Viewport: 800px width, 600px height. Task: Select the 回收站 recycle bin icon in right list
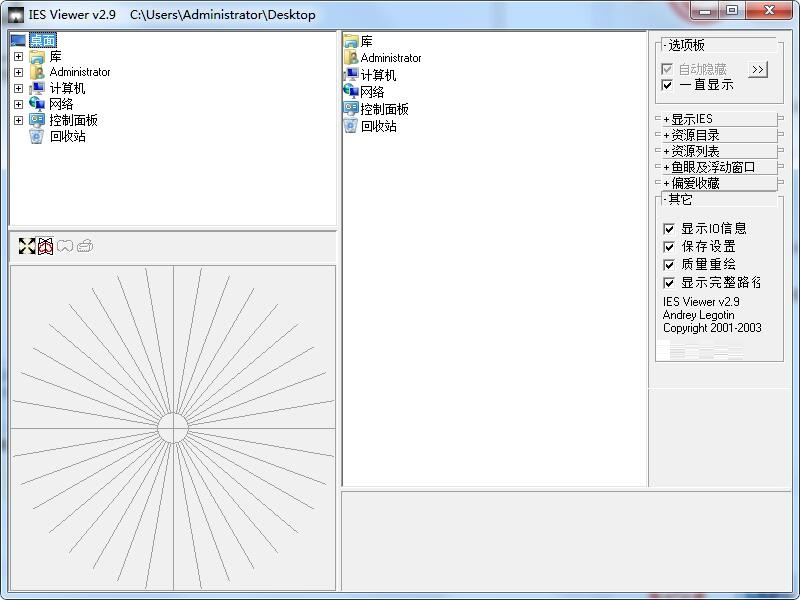[x=351, y=126]
